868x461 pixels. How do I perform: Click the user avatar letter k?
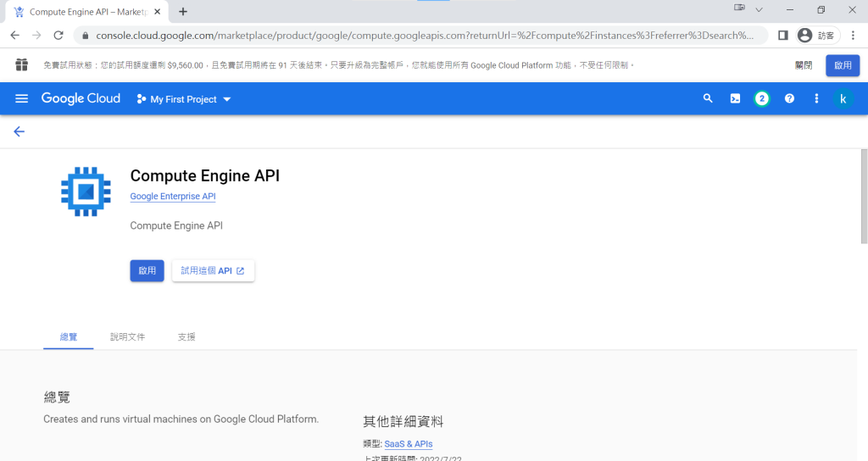(x=843, y=98)
